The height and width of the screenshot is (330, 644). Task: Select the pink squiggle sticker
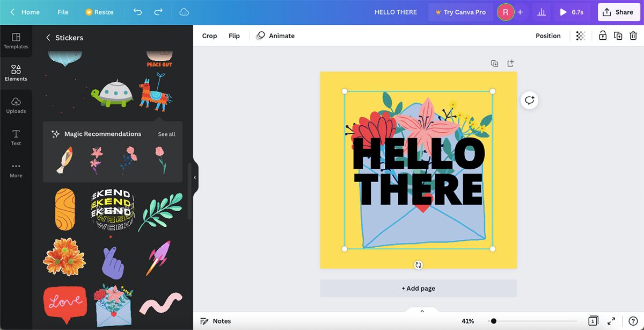(x=160, y=304)
